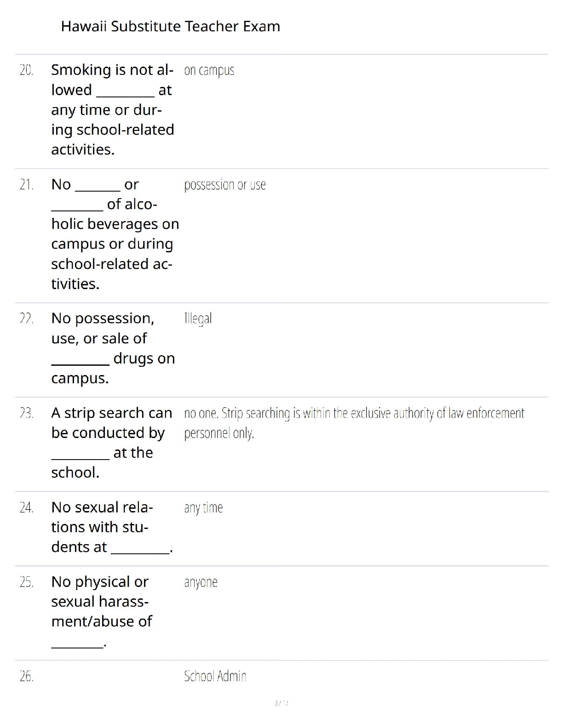563x728 pixels.
Task: Click the 'no one. Strip searching' answer
Action: pos(354,423)
